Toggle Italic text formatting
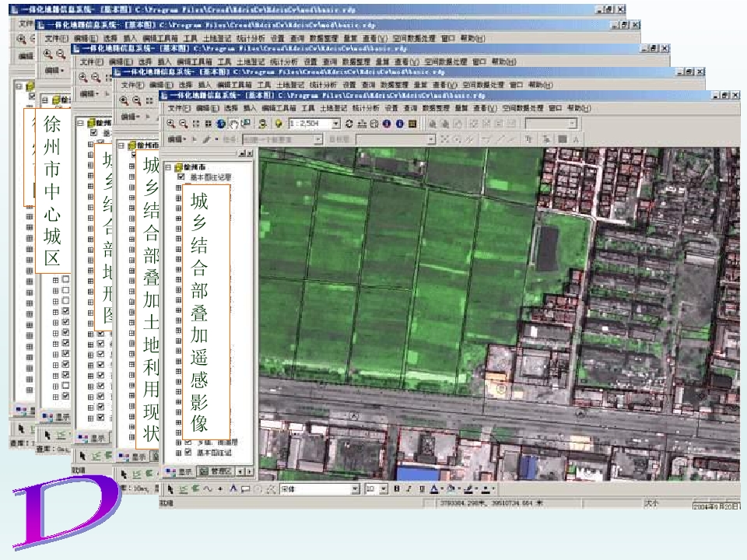747x560 pixels. pos(409,489)
